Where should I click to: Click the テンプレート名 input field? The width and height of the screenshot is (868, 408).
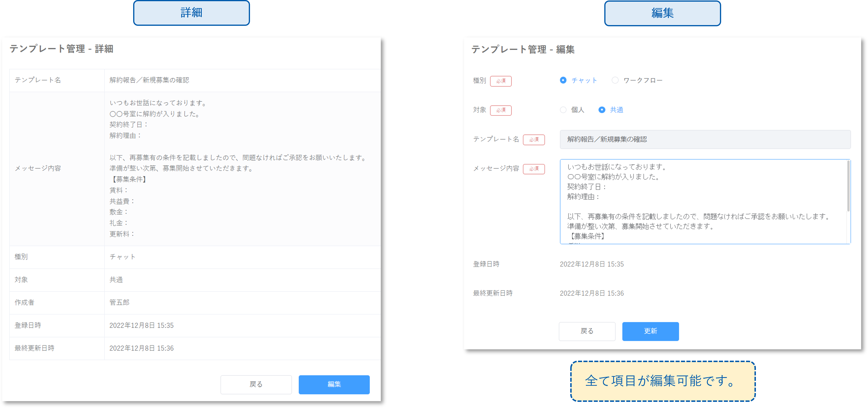click(x=705, y=139)
